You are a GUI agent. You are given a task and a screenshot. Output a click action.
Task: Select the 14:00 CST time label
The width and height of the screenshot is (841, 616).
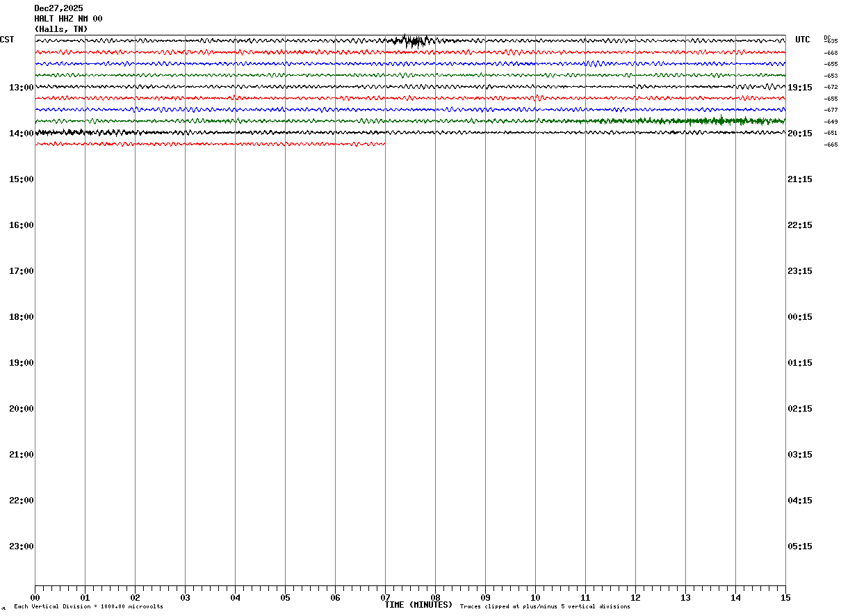pyautogui.click(x=22, y=133)
